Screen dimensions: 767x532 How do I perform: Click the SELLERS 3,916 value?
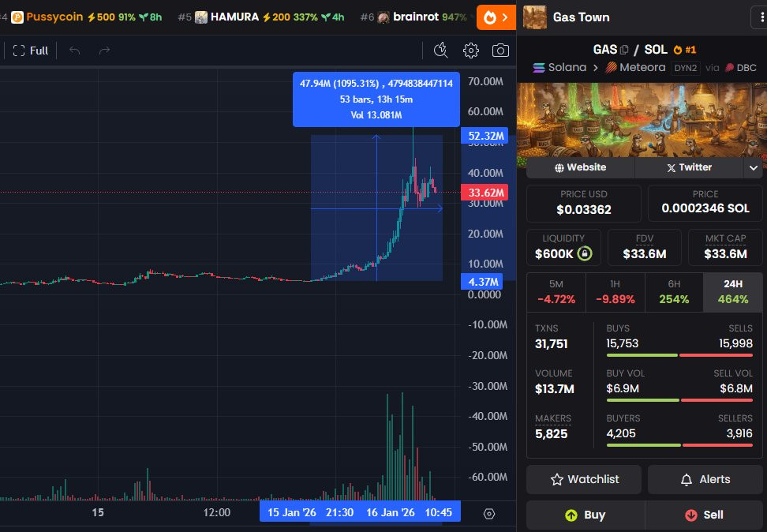point(739,433)
